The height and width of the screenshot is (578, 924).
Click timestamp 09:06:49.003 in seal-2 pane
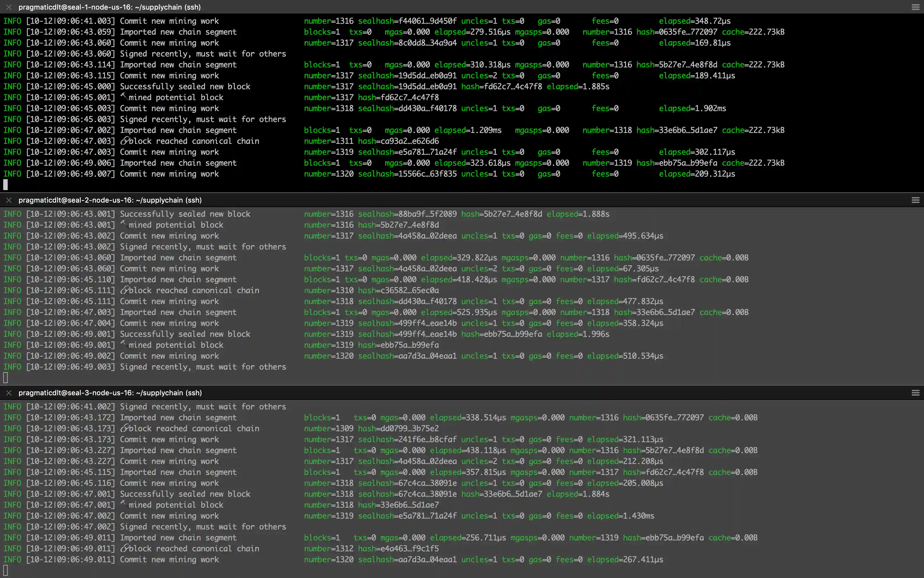[x=70, y=367]
